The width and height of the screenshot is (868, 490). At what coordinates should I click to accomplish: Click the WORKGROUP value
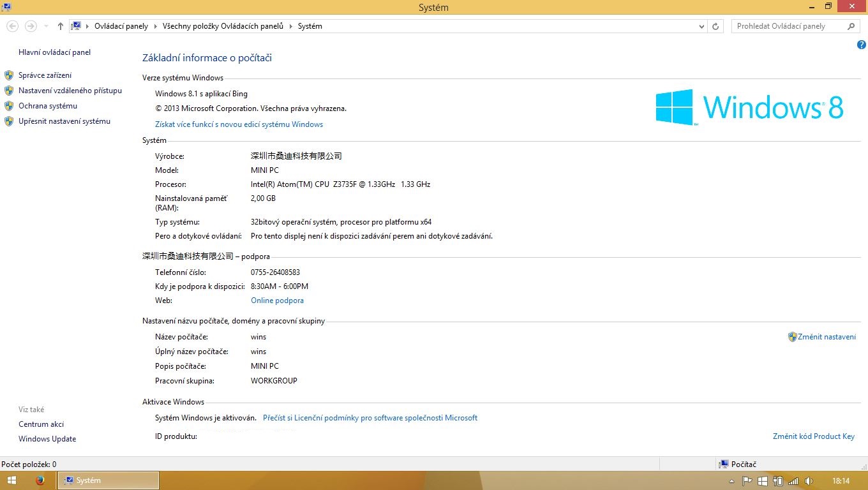coord(274,381)
